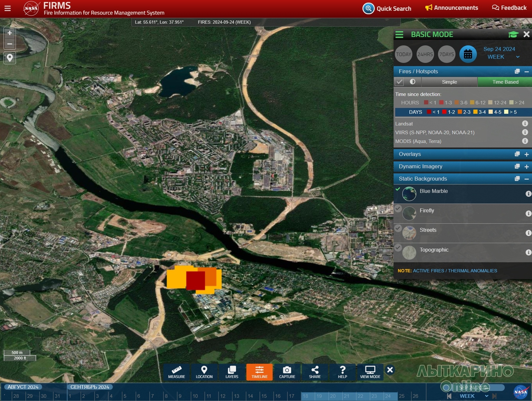Close the bottom toolbar
532x401 pixels.
click(390, 370)
